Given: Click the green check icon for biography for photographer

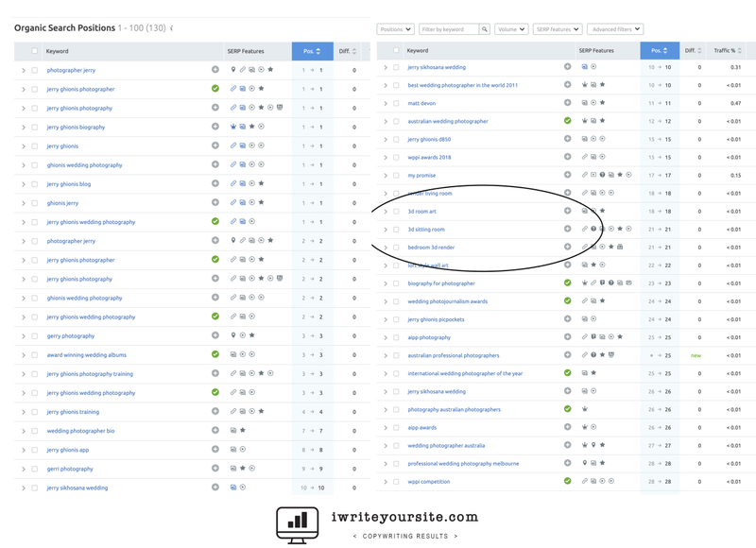Looking at the screenshot, I should point(568,283).
